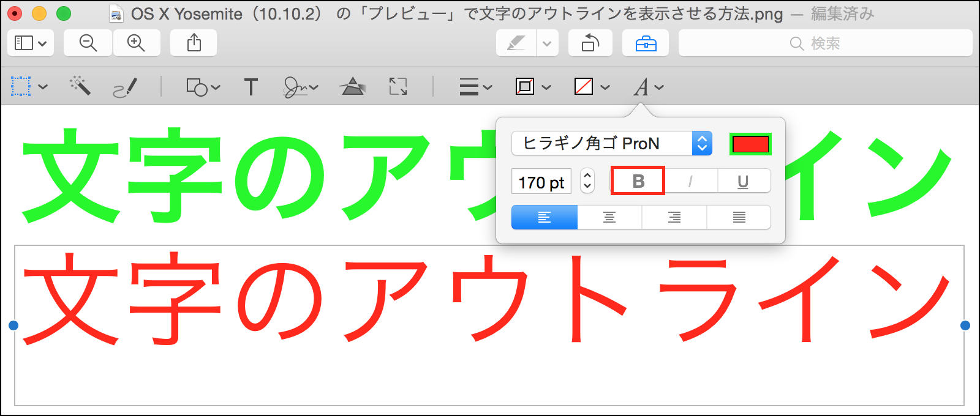Align text left
This screenshot has width=980, height=416.
(545, 217)
